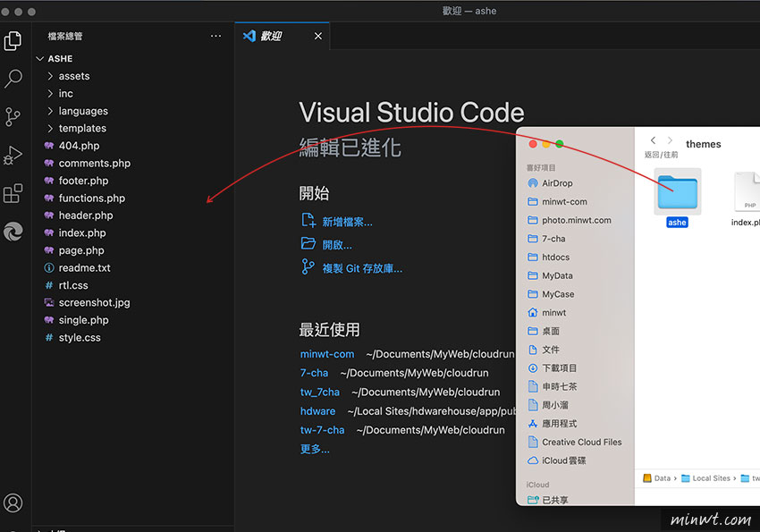760x532 pixels.
Task: Click 新增檔案 new file link
Action: (347, 222)
